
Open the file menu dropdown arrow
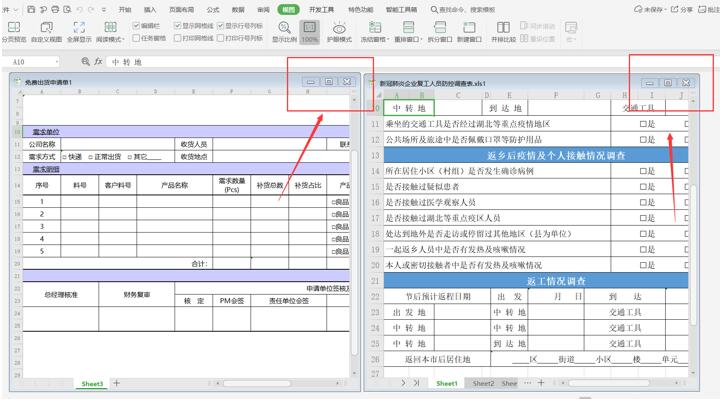click(x=15, y=9)
